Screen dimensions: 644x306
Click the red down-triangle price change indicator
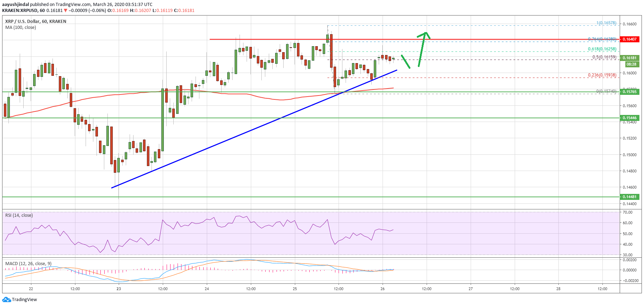point(66,11)
